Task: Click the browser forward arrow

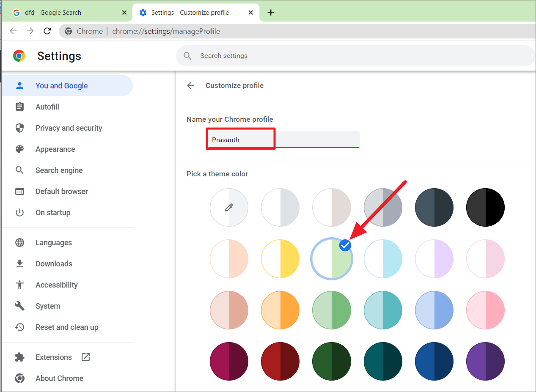Action: (x=30, y=31)
